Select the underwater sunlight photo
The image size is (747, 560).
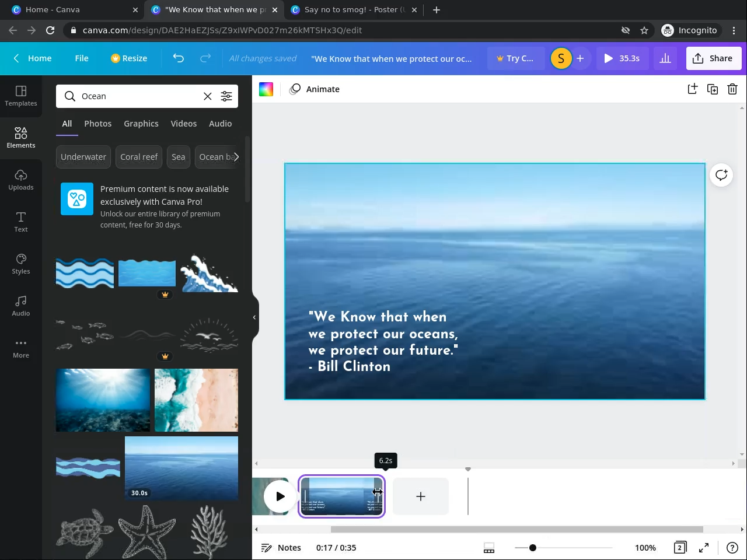coord(103,400)
